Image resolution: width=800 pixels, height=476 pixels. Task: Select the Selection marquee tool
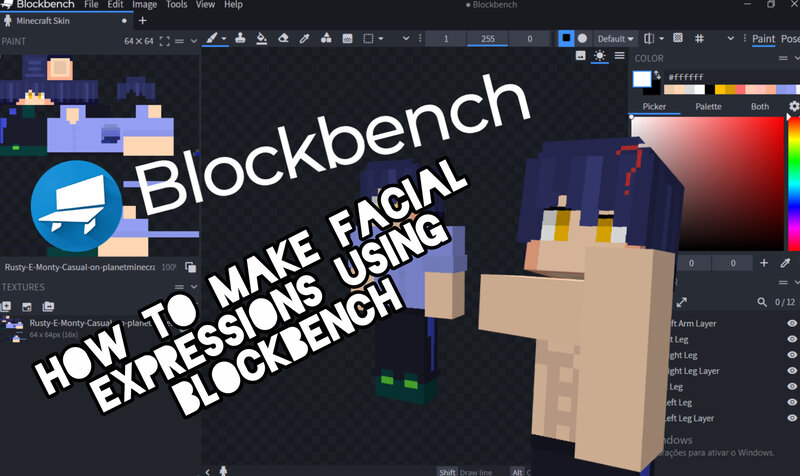tap(368, 38)
